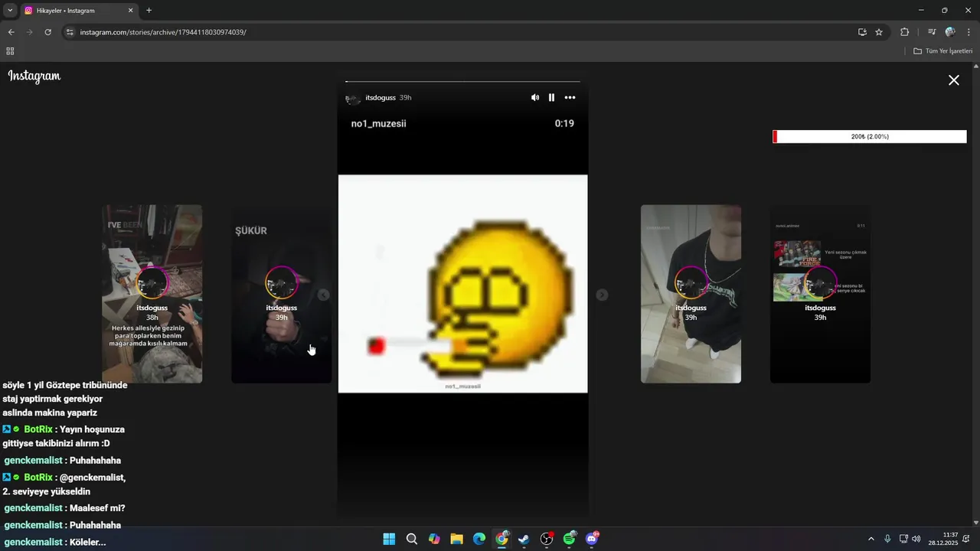
Task: Open the itsdoguss username in story header
Action: point(381,98)
